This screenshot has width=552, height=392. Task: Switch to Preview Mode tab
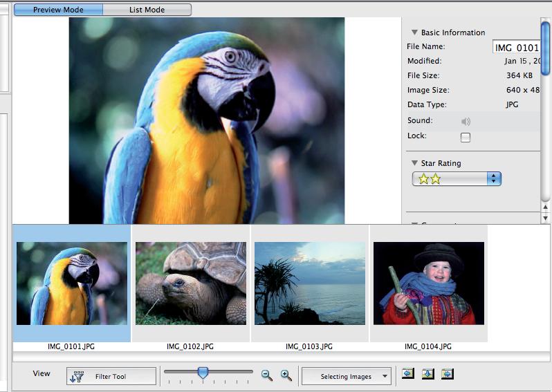[58, 10]
